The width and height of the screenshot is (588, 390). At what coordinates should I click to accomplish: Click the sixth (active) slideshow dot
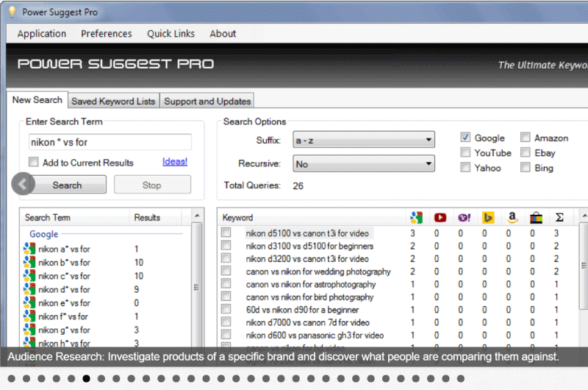pos(86,378)
